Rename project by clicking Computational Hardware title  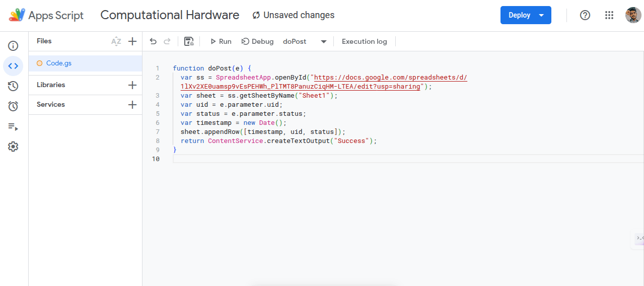[x=170, y=15]
